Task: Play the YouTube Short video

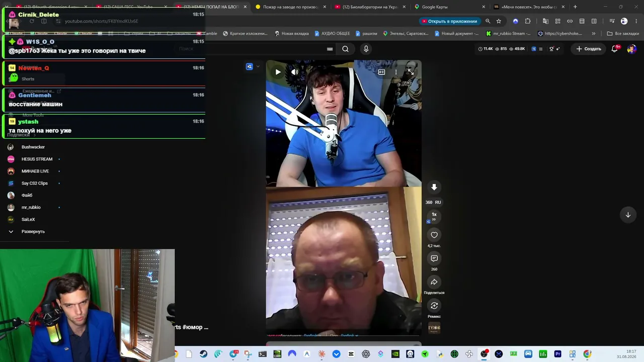Action: click(278, 72)
